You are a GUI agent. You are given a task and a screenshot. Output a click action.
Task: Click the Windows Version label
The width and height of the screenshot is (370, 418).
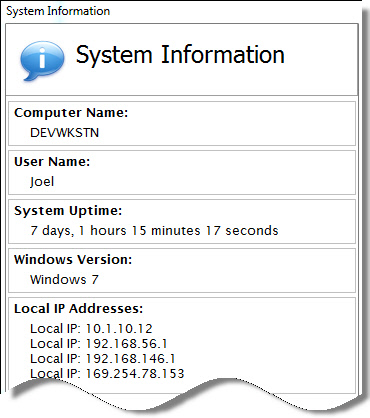[x=73, y=260]
